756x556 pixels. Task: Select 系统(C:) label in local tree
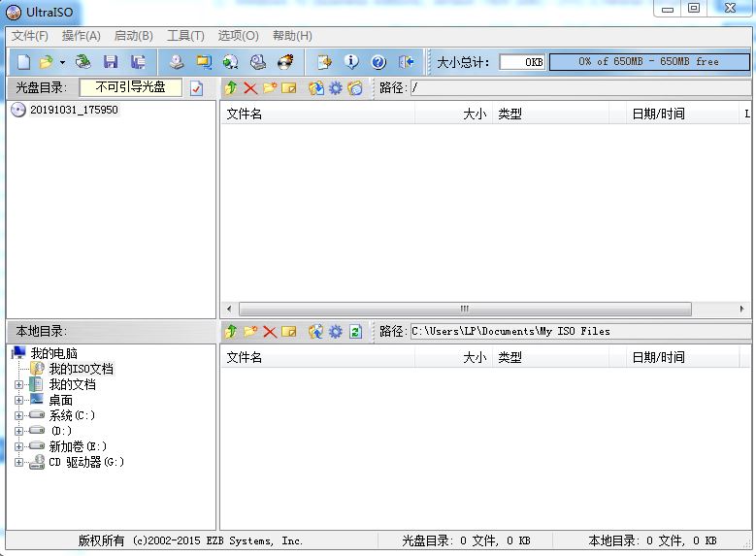point(72,415)
